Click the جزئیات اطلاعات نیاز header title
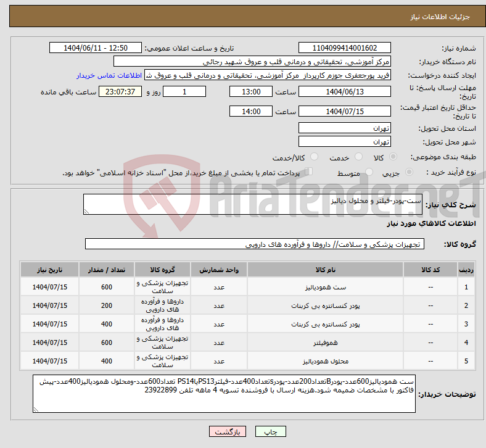This screenshot has height=448, width=486. [x=440, y=17]
